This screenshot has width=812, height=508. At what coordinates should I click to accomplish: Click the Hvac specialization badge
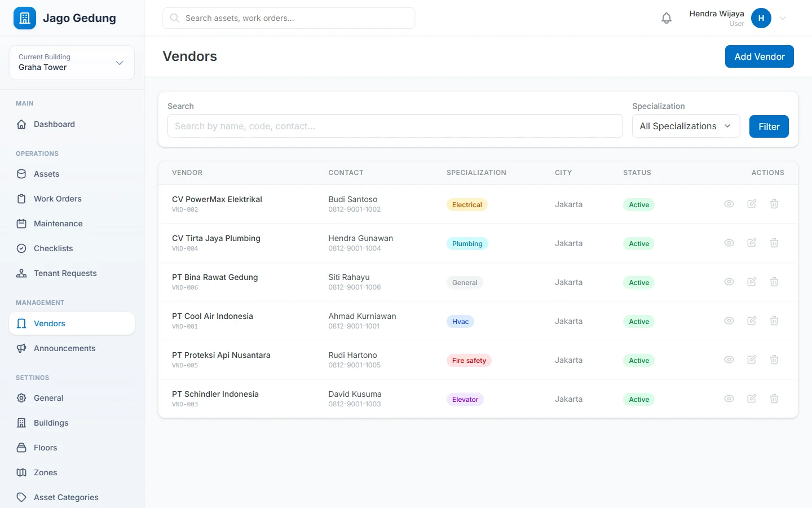[x=460, y=322]
